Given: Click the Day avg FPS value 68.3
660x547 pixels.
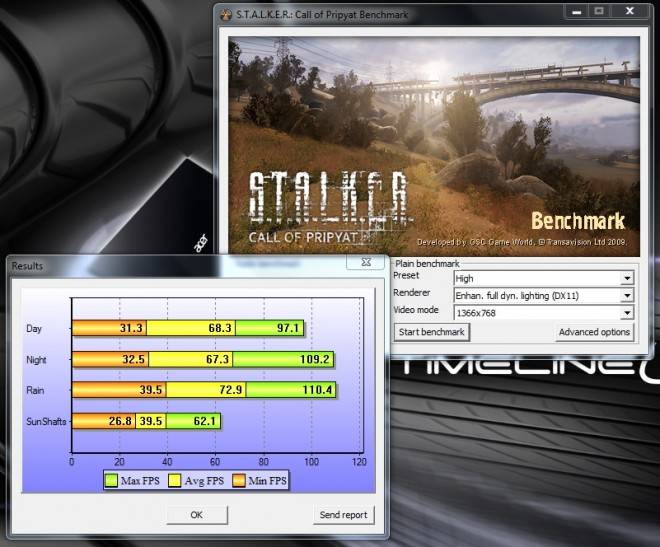Looking at the screenshot, I should (220, 328).
